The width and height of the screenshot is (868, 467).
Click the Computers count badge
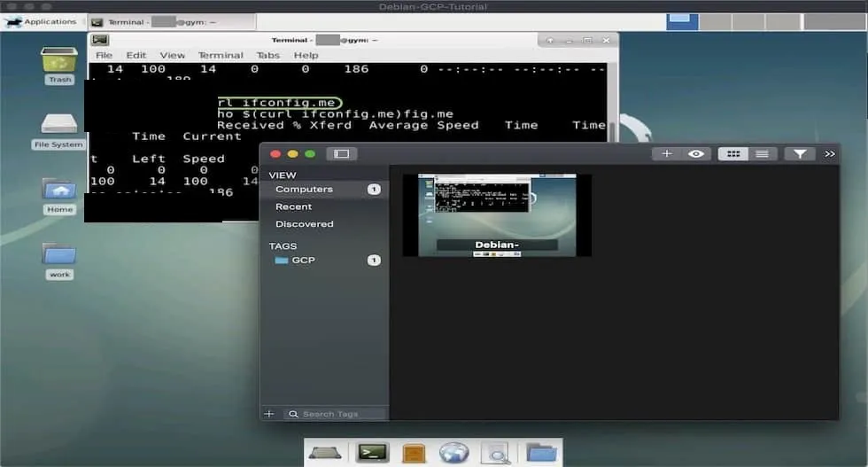click(374, 190)
